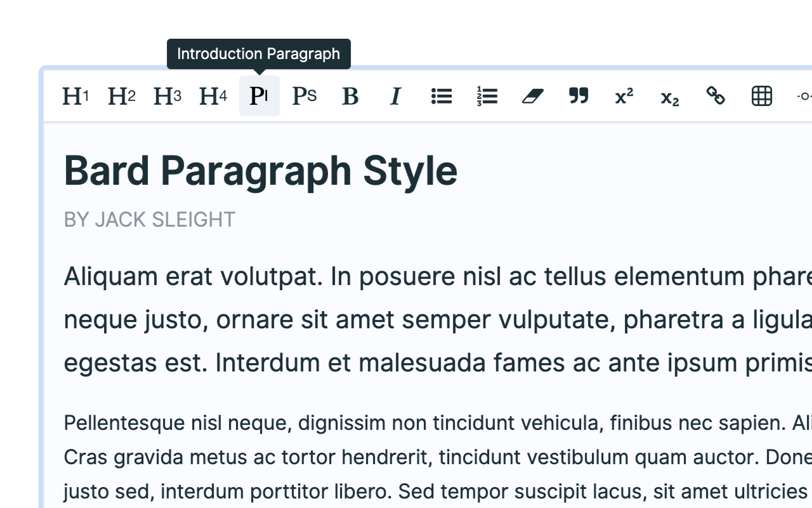
Task: Insert a blockquote
Action: tap(579, 96)
